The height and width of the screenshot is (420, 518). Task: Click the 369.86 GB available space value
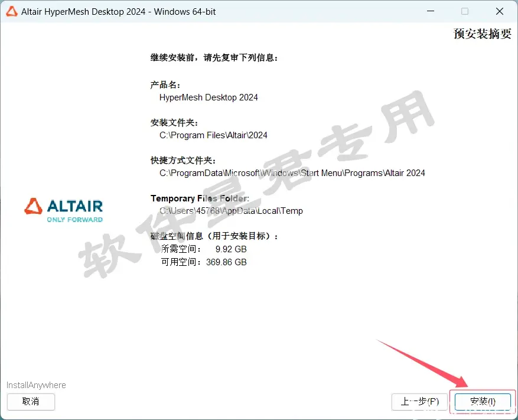pos(226,262)
